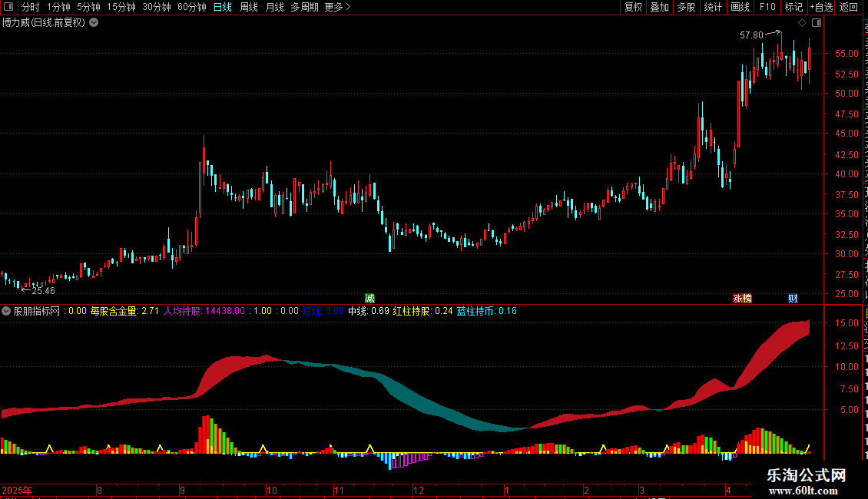This screenshot has height=499, width=868.
Task: Open the 多周期 multi-period view
Action: pyautogui.click(x=304, y=7)
